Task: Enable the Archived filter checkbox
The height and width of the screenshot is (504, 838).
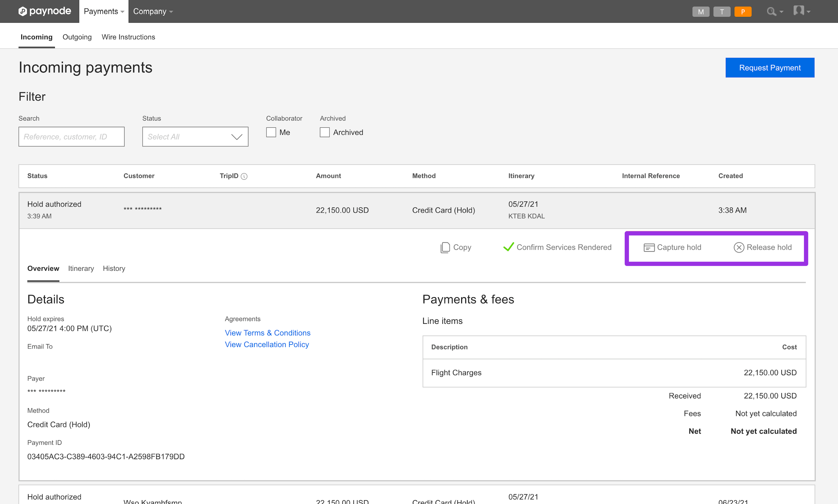Action: [x=325, y=132]
